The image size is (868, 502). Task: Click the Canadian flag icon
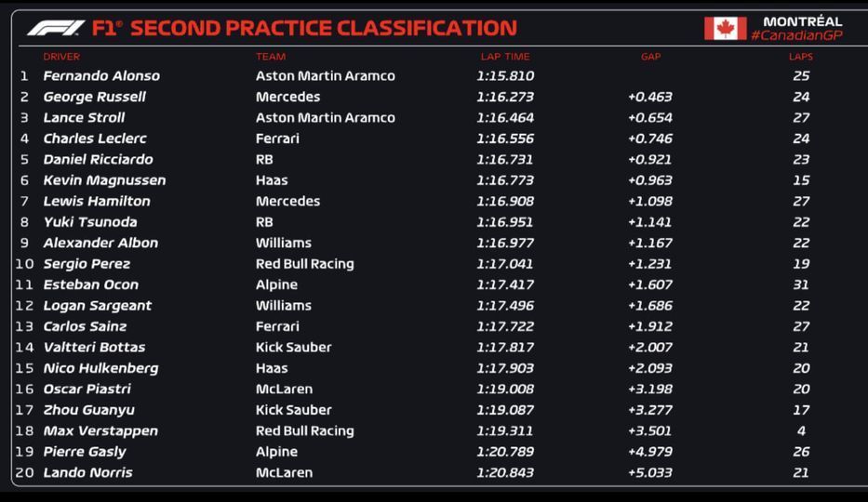tap(725, 28)
